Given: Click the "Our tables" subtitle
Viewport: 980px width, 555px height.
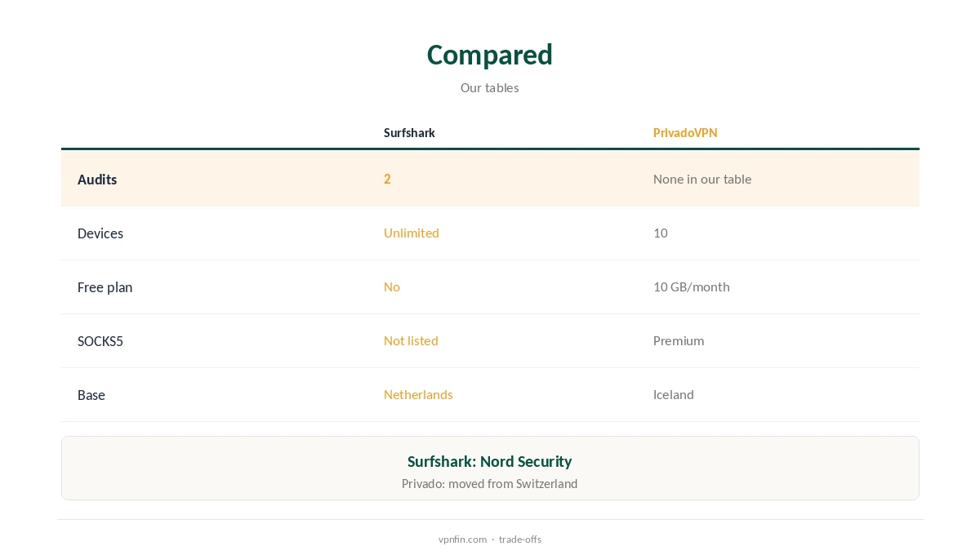Looking at the screenshot, I should [x=490, y=87].
